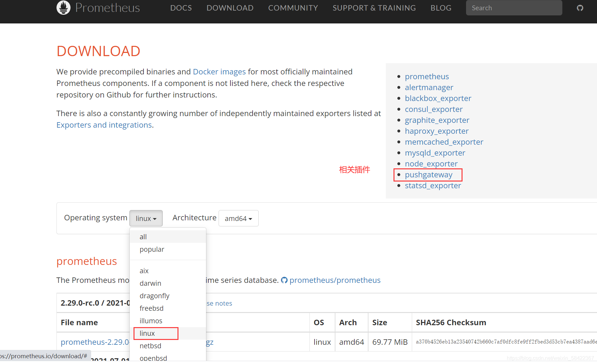Jump to statsd_exporter section
This screenshot has height=364, width=597.
tap(433, 185)
